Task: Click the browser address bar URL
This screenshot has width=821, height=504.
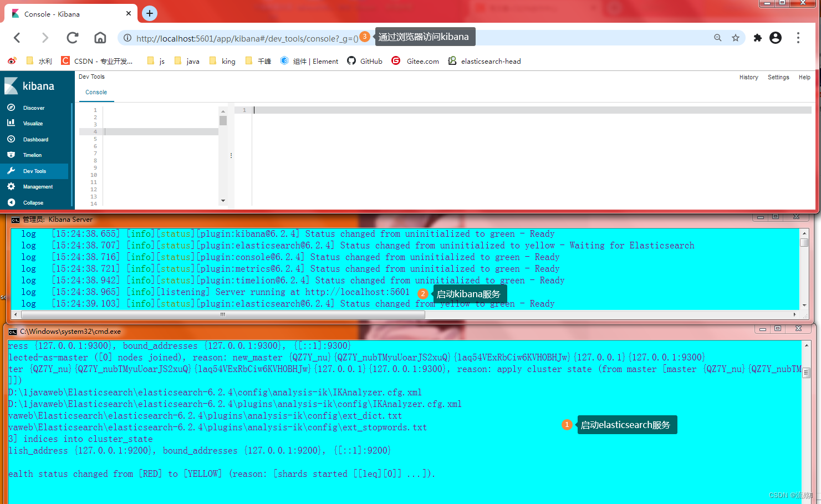Action: click(247, 38)
